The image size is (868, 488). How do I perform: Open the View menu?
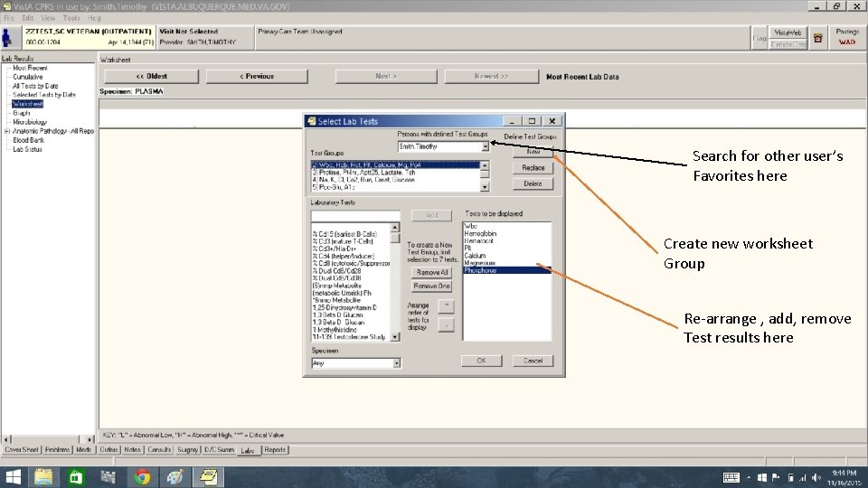tap(48, 18)
